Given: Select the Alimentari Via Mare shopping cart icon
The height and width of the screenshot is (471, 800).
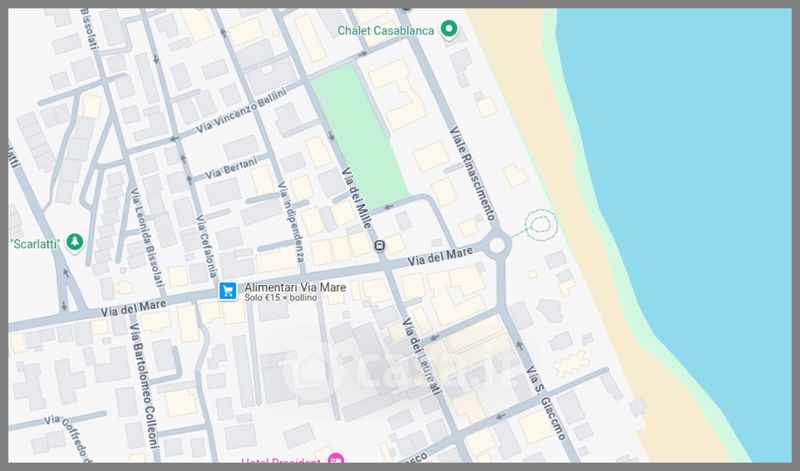Looking at the screenshot, I should pos(228,291).
